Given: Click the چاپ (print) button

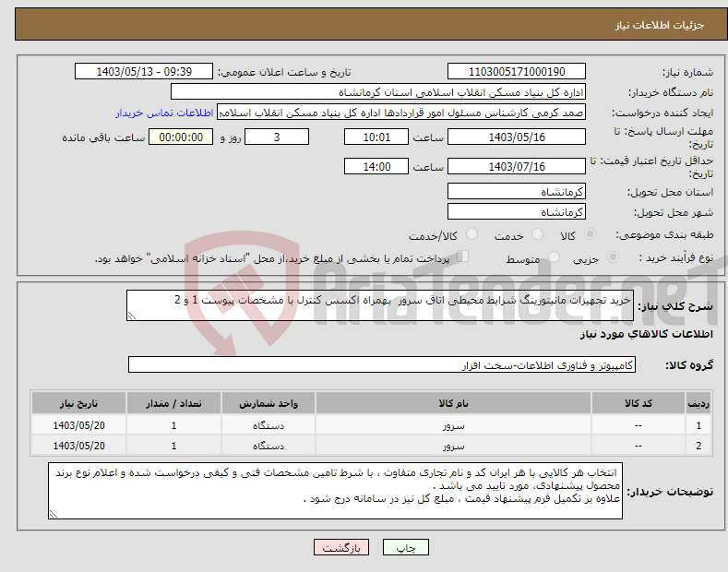Looking at the screenshot, I should [405, 548].
